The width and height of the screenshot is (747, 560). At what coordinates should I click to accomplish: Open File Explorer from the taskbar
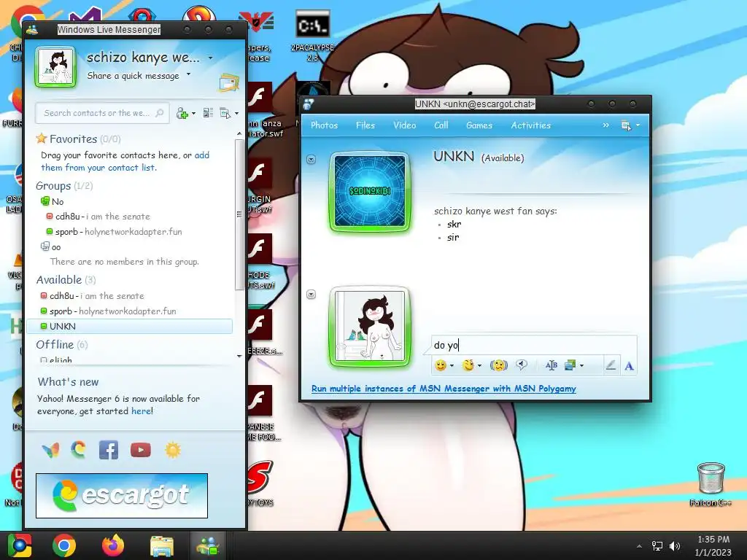pyautogui.click(x=161, y=545)
